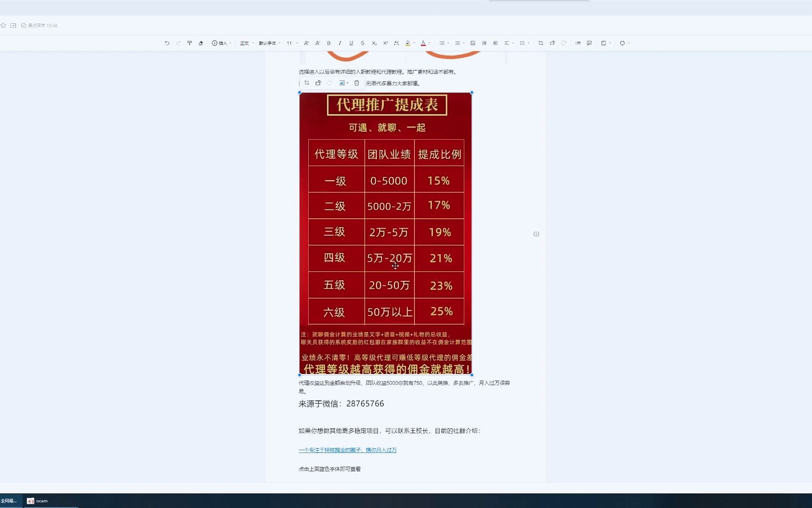
Task: Click rotate icon in floating image toolbar
Action: 318,83
